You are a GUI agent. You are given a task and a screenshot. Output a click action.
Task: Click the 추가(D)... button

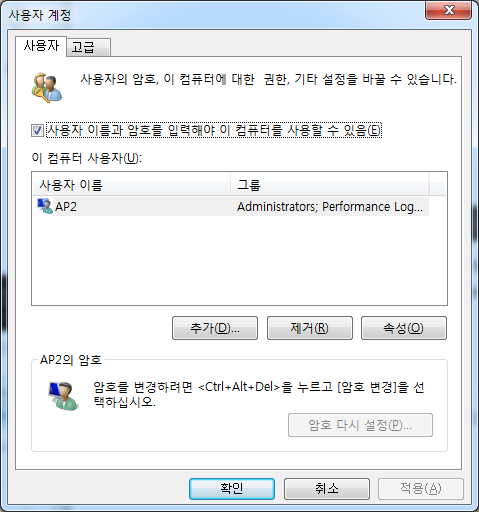click(x=215, y=328)
